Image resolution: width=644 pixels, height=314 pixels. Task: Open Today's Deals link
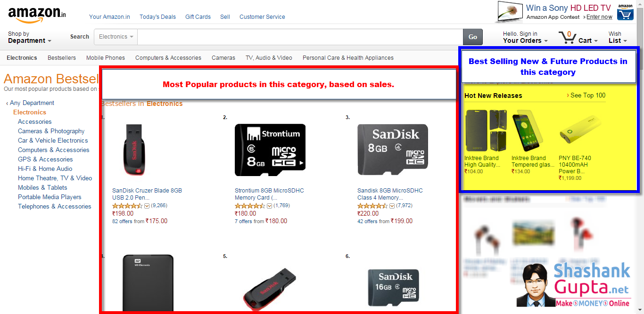[157, 17]
